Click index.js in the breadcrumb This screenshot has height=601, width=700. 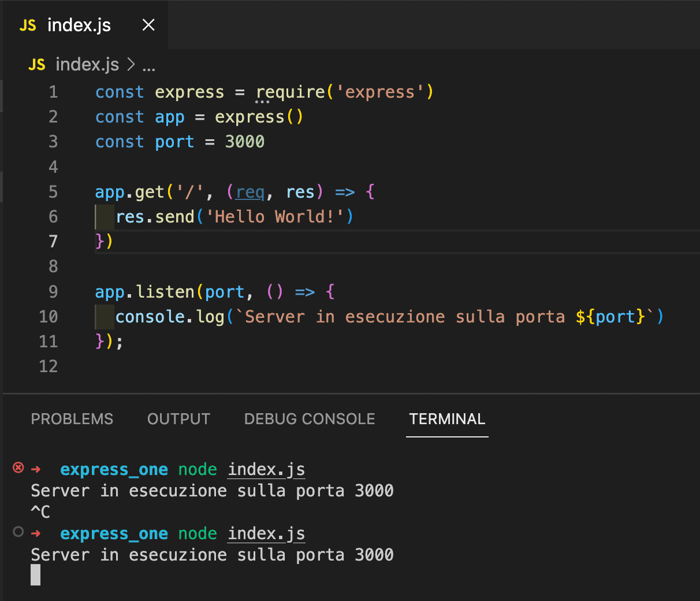coord(87,65)
